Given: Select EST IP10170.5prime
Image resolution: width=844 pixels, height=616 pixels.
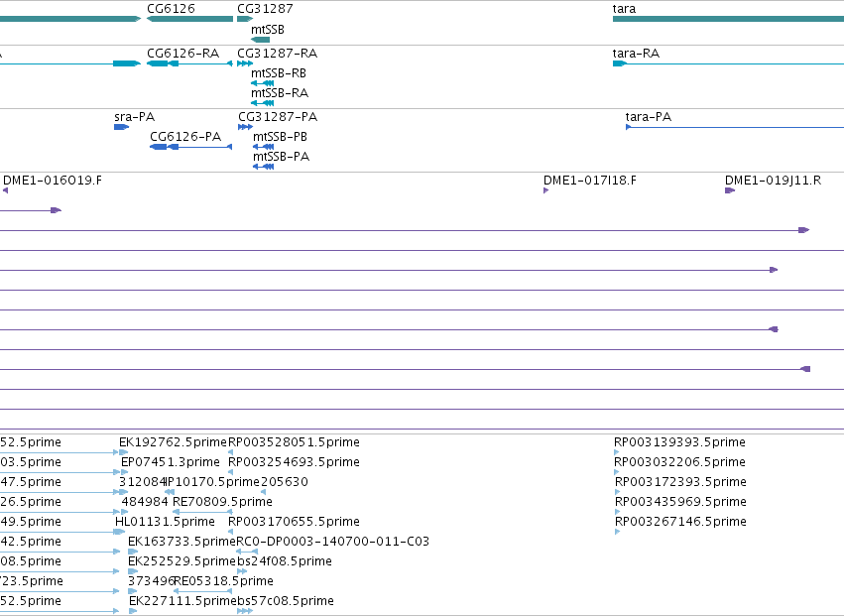Looking at the screenshot, I should pos(212,482).
